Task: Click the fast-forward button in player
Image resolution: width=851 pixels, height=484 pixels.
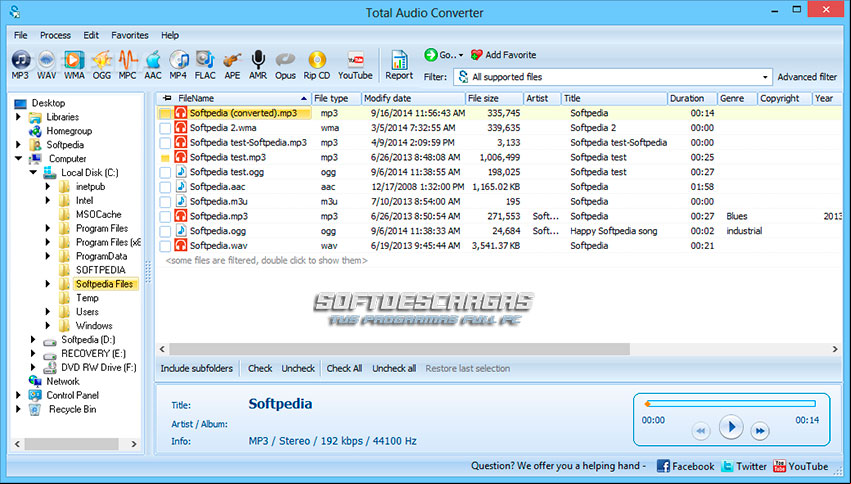Action: (760, 431)
